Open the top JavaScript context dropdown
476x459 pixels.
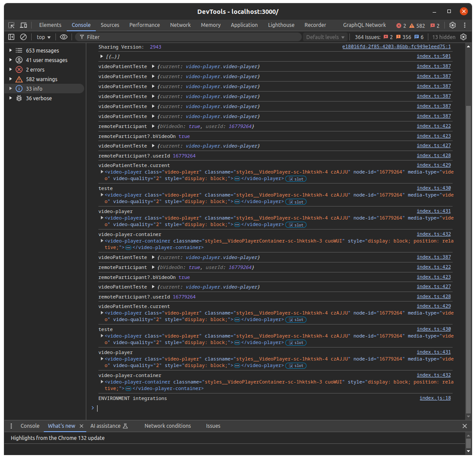click(x=43, y=37)
